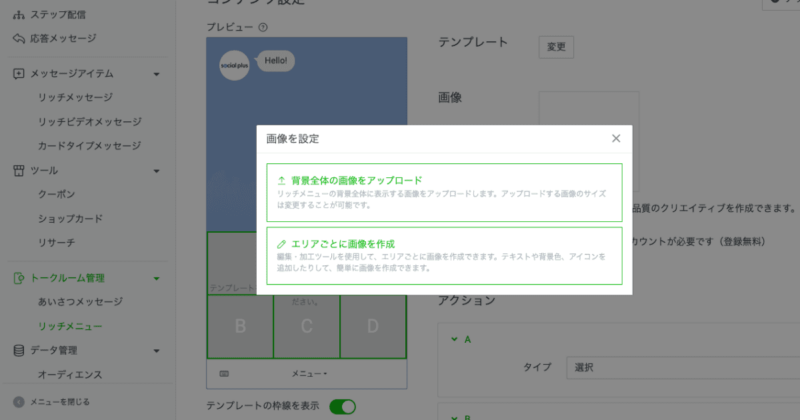Open リサーチ in sidebar
The image size is (800, 420).
pyautogui.click(x=57, y=243)
